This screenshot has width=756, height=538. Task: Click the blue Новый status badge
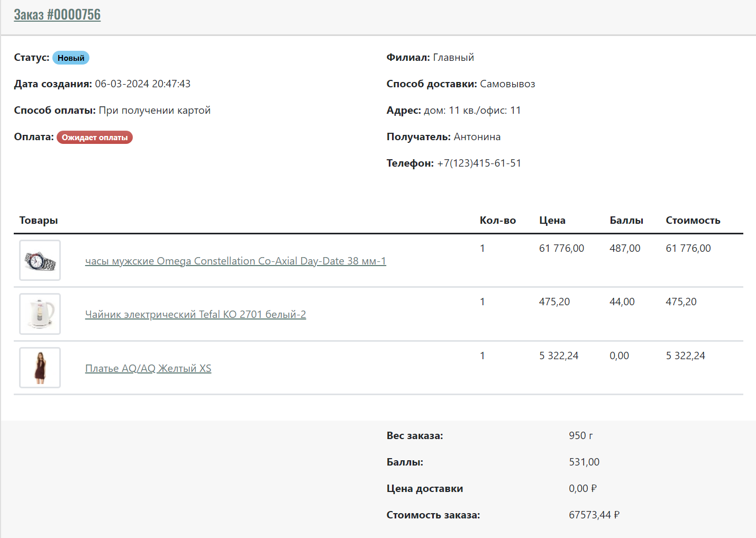click(x=71, y=58)
